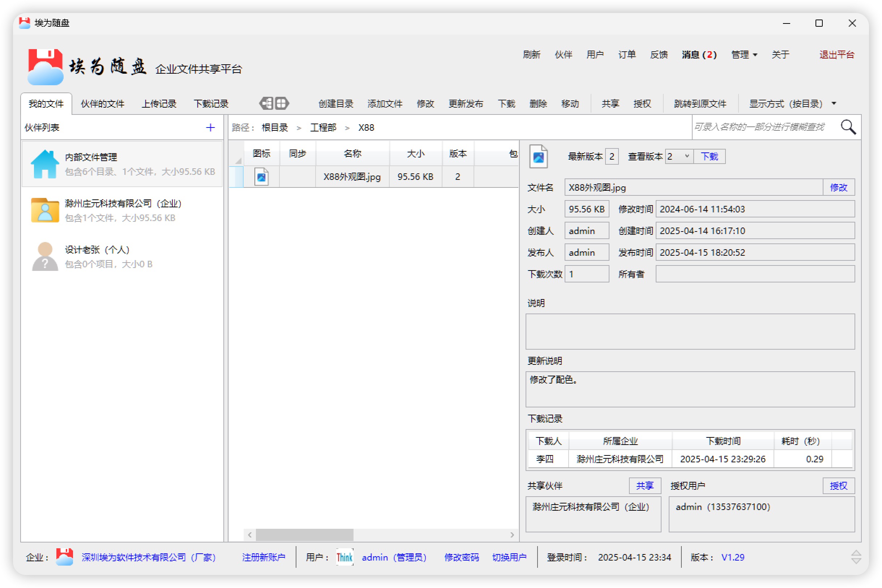This screenshot has width=882, height=588.
Task: Select the 内部文件管理 house icon
Action: tap(45, 164)
